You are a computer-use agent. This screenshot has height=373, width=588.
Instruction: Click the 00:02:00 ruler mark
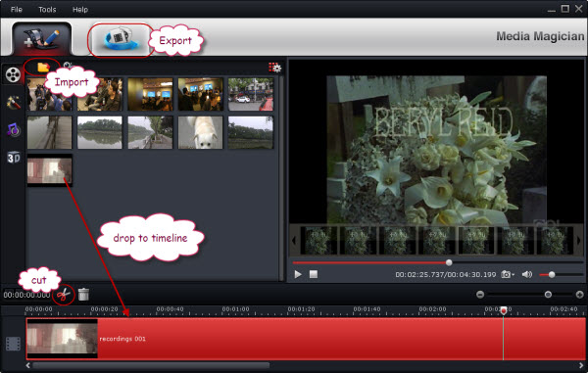[432, 309]
